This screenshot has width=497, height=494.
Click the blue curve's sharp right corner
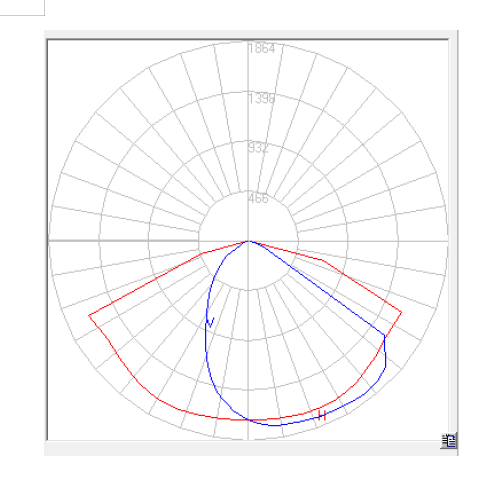(384, 335)
